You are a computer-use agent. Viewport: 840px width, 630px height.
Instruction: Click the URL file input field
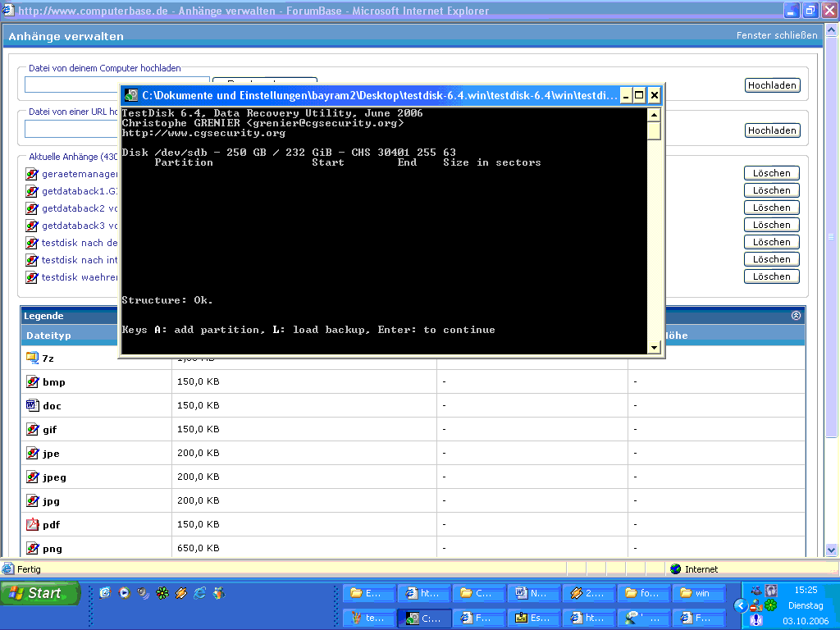[71, 129]
